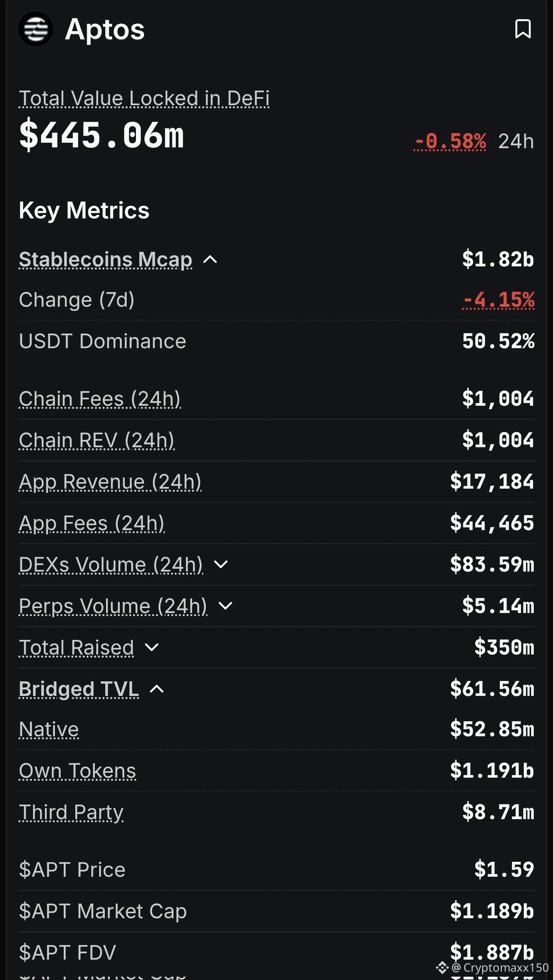Click the -0.58% 24h change value
This screenshot has height=980, width=553.
tap(450, 142)
